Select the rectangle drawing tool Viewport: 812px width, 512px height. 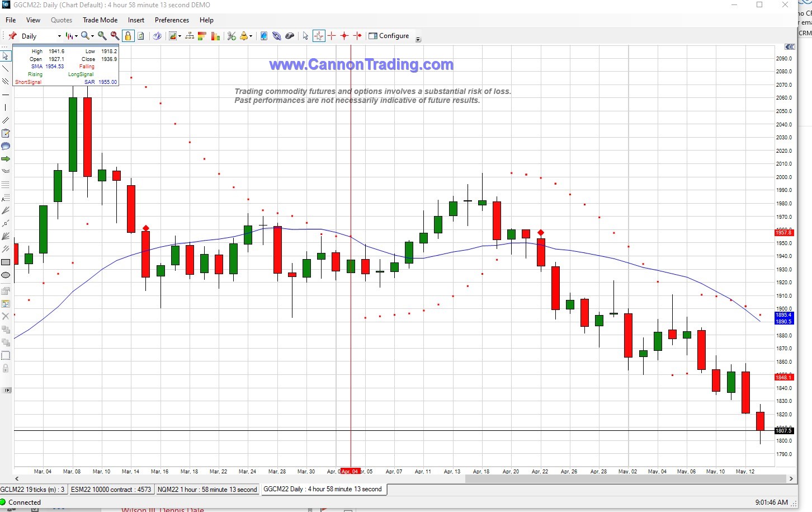(6, 262)
